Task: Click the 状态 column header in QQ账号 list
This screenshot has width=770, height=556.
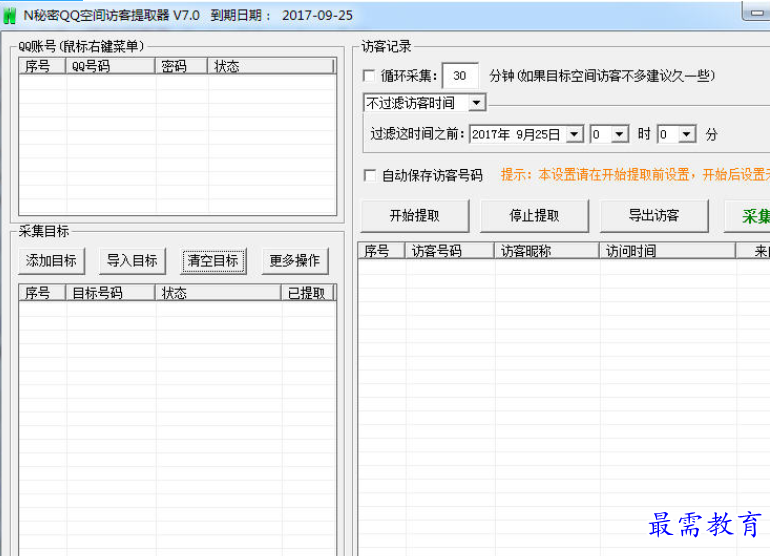Action: 271,66
